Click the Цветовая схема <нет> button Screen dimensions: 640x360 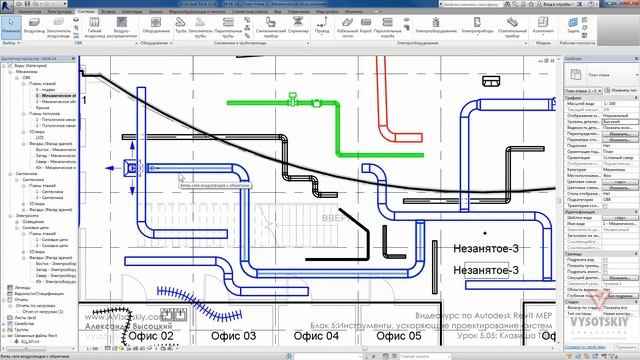620,182
